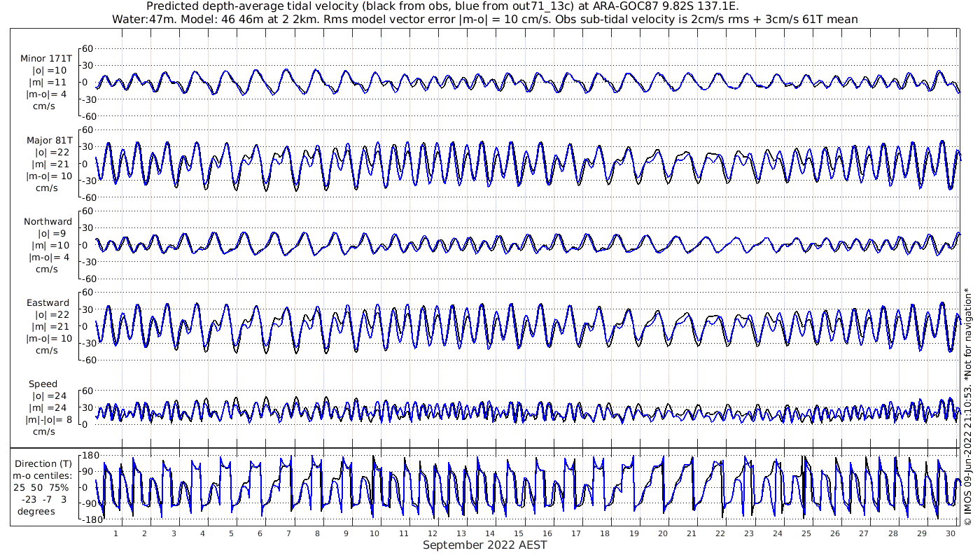The height and width of the screenshot is (560, 980).
Task: Click day tick label '30' on the x-axis
Action: point(950,533)
